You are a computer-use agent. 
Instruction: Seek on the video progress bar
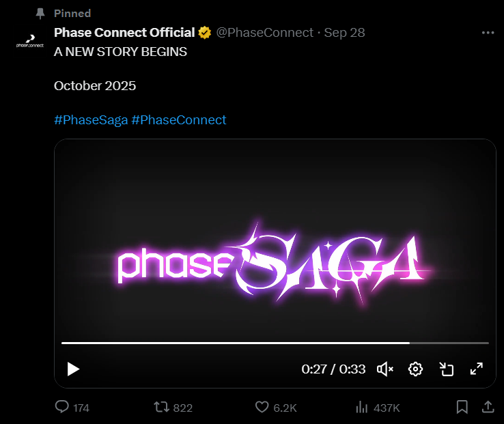[275, 343]
